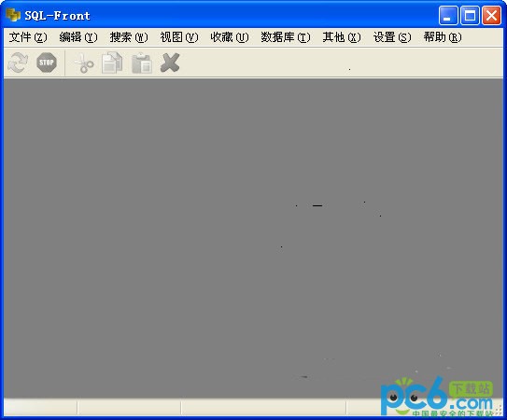Click the SQL-Front title bar app icon
The image size is (507, 420).
tap(13, 15)
